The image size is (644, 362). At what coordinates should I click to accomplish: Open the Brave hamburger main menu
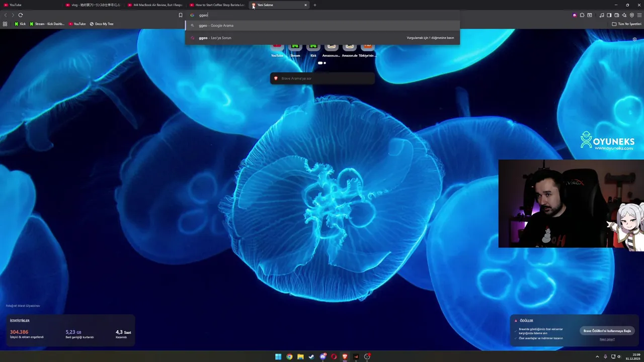click(x=639, y=15)
